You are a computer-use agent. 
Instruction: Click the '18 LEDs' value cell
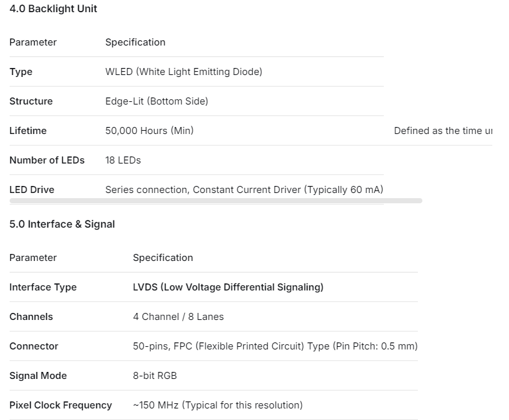pyautogui.click(x=123, y=160)
